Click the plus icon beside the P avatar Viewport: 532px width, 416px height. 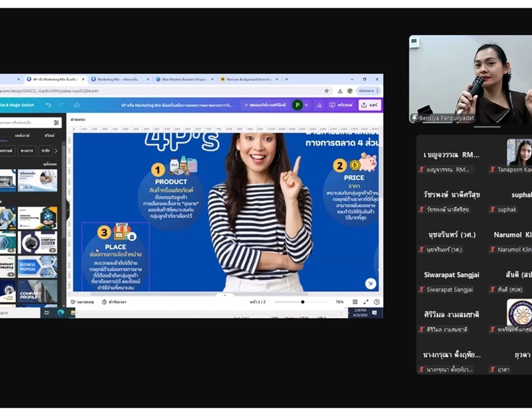[x=306, y=105]
